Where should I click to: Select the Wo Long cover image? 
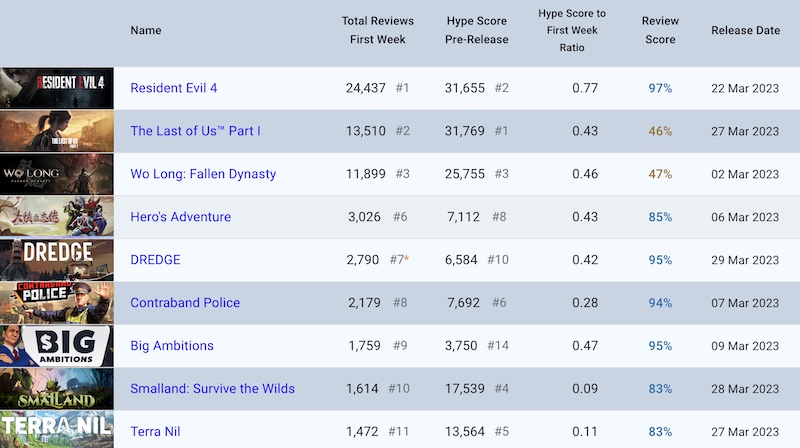pyautogui.click(x=57, y=174)
